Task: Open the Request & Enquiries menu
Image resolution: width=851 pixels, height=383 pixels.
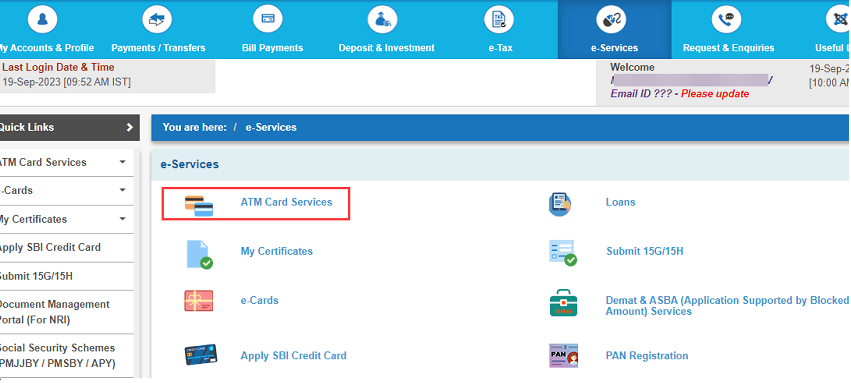Action: pos(728,48)
